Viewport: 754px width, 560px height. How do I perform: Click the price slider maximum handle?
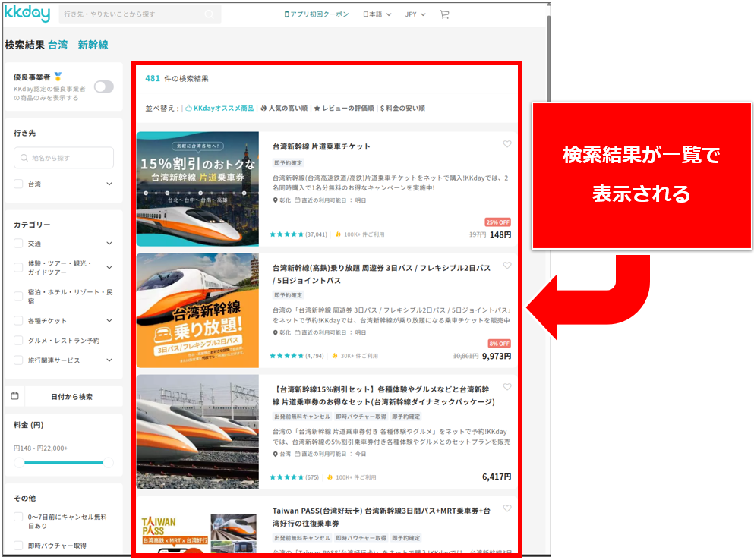click(x=109, y=462)
